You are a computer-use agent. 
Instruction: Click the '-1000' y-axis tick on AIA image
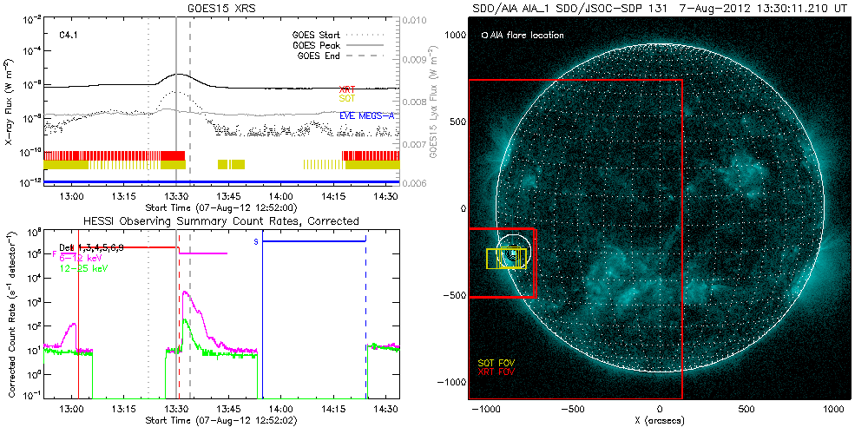coord(451,383)
